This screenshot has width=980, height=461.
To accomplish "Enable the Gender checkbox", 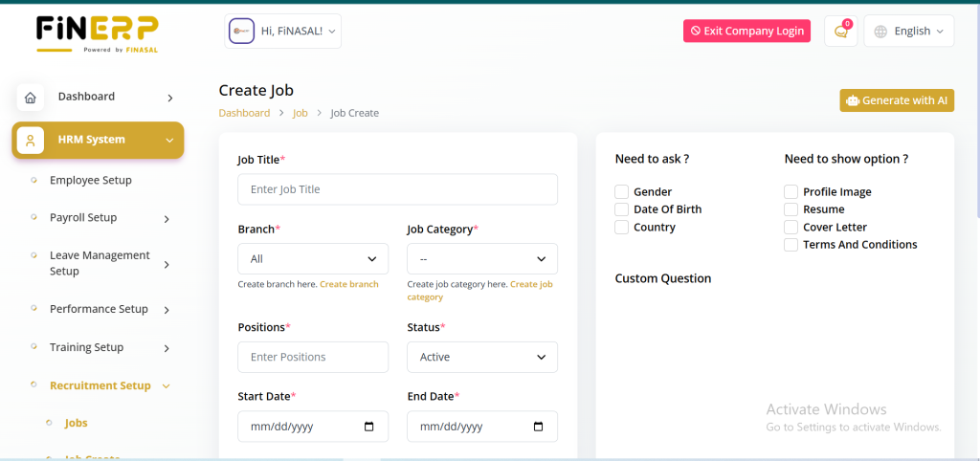I will click(x=622, y=191).
